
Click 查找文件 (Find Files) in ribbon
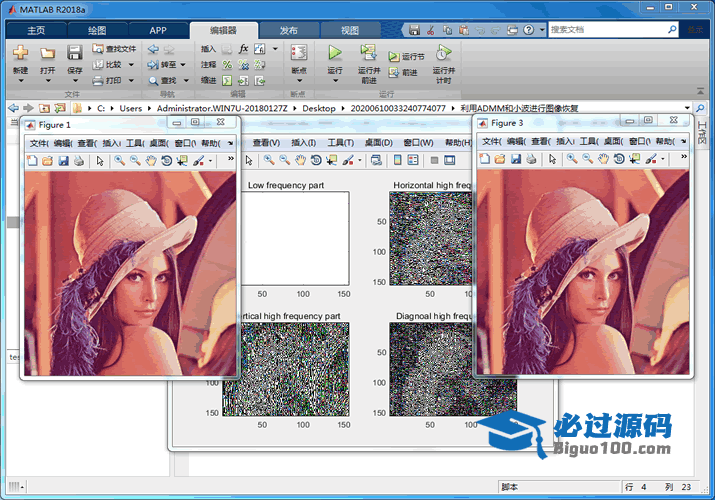114,49
